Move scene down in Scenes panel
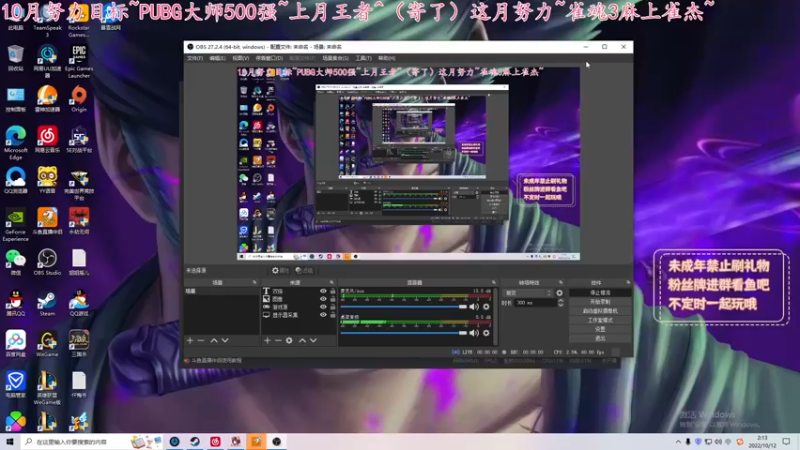Viewport: 800px width, 450px height. (225, 340)
